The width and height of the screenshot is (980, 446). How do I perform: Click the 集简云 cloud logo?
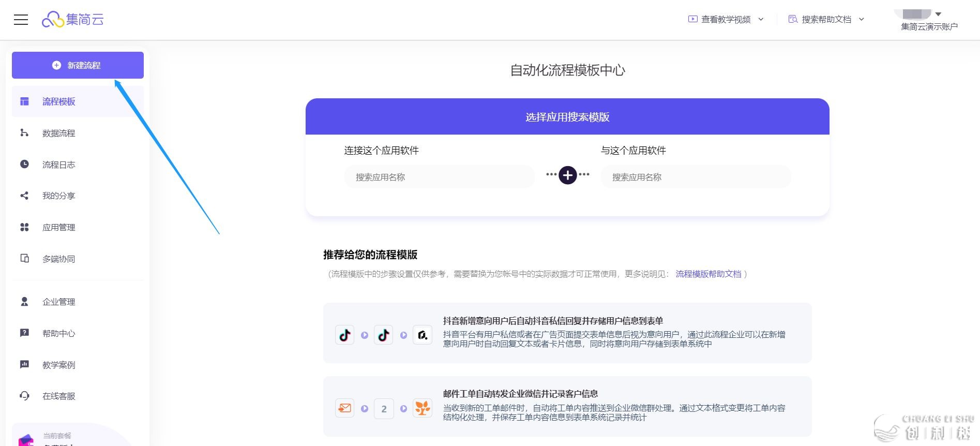click(73, 20)
